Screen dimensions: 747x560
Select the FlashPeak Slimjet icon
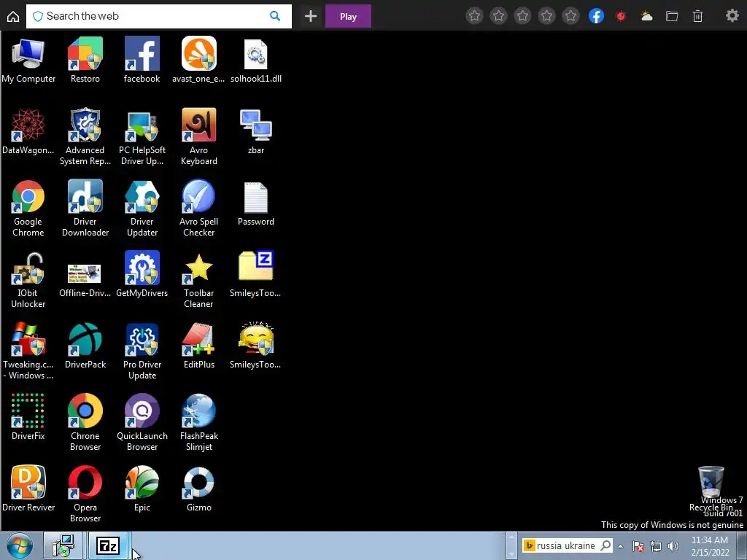[198, 411]
